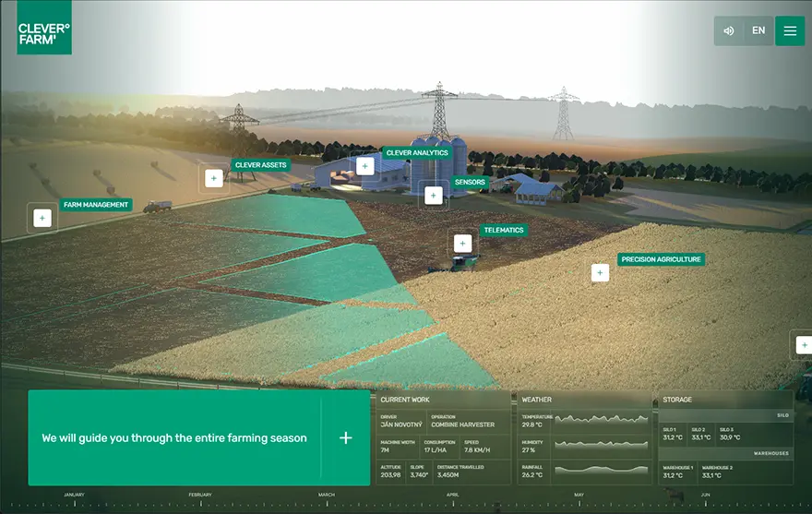Click the plus marker for Clever Assets
The height and width of the screenshot is (514, 812).
214,178
